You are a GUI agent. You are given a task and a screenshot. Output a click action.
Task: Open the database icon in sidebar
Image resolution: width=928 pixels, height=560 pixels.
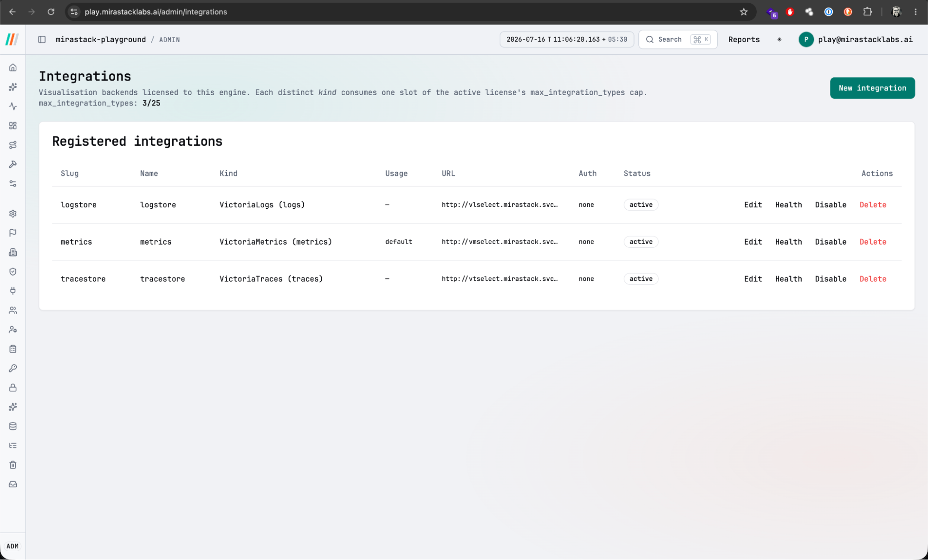point(13,426)
